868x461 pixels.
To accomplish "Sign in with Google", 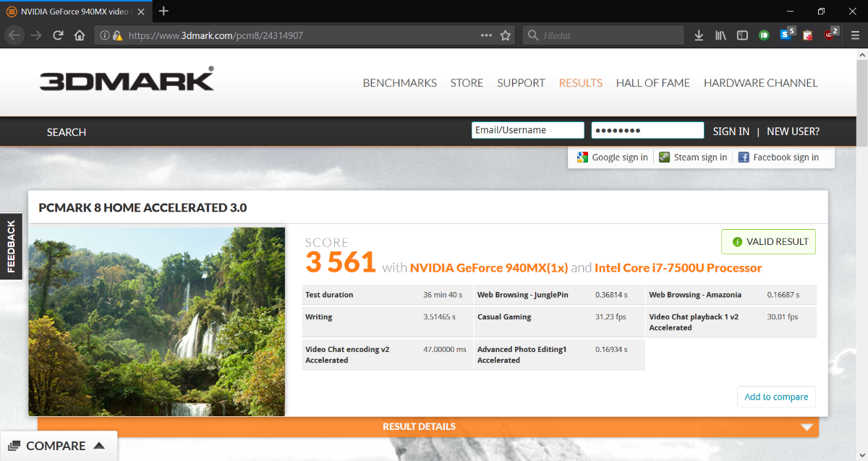I will (613, 158).
